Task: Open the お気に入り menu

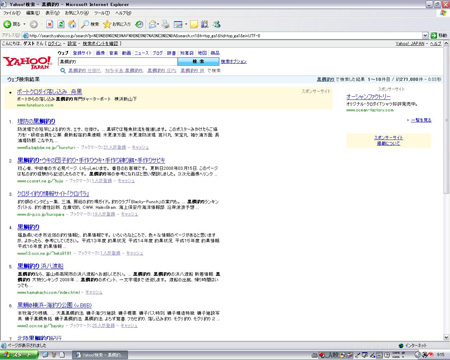Action: coord(77,13)
